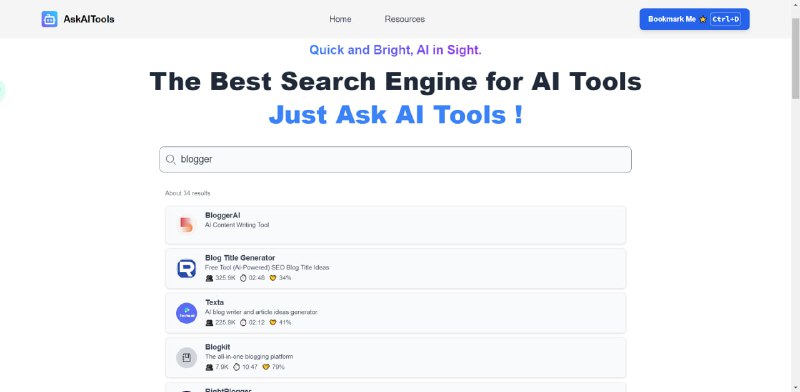The width and height of the screenshot is (800, 392).
Task: Open the AskAITools brand name link
Action: click(89, 19)
